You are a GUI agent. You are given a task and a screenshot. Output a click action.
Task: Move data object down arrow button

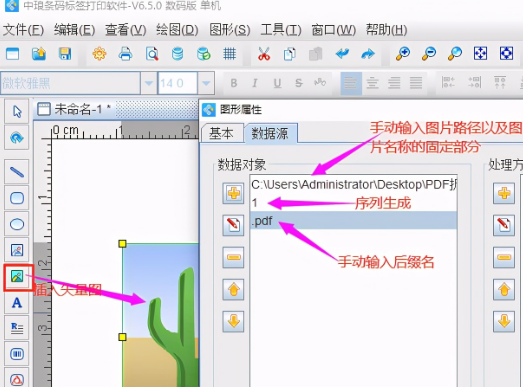(x=233, y=321)
